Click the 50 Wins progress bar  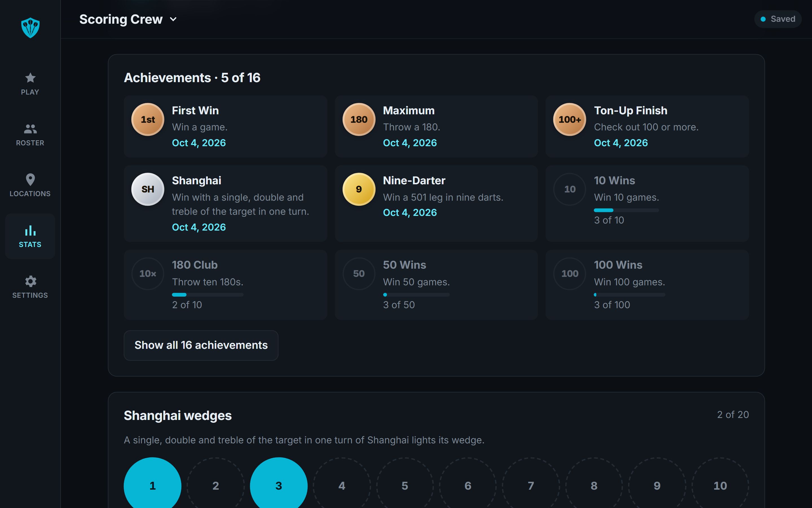click(416, 295)
